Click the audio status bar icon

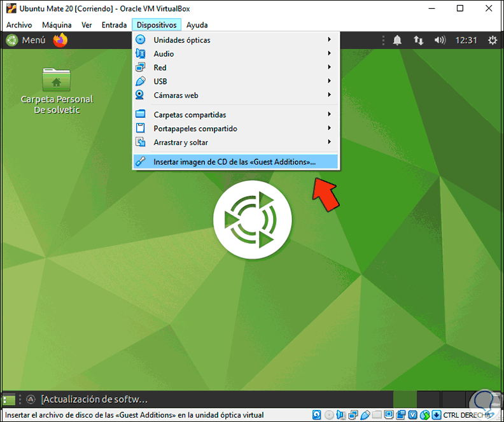click(341, 414)
